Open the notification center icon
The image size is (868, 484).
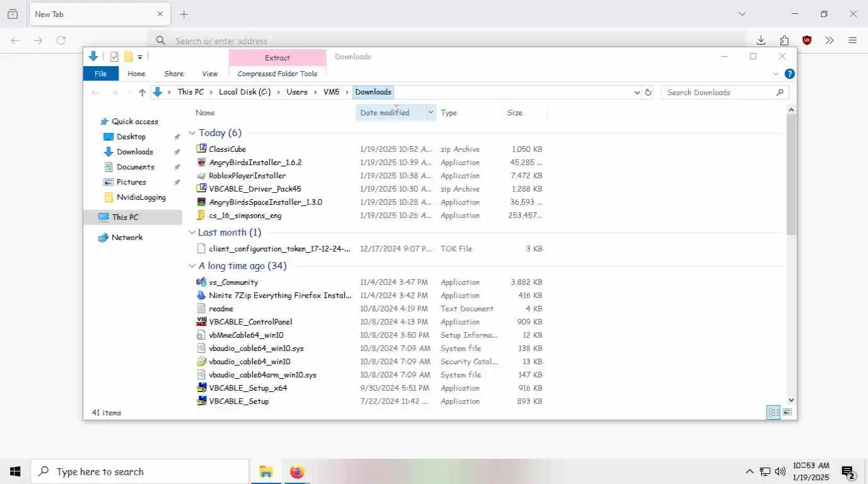(848, 472)
